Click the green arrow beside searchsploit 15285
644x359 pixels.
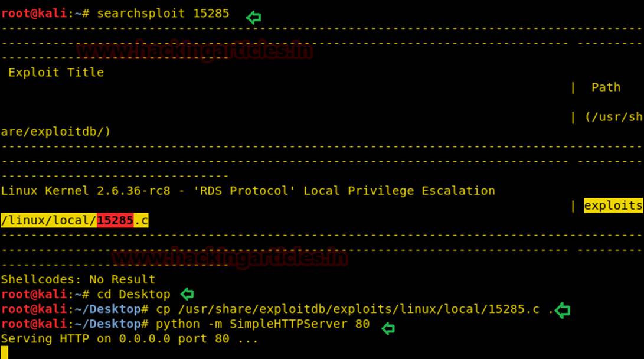(254, 18)
